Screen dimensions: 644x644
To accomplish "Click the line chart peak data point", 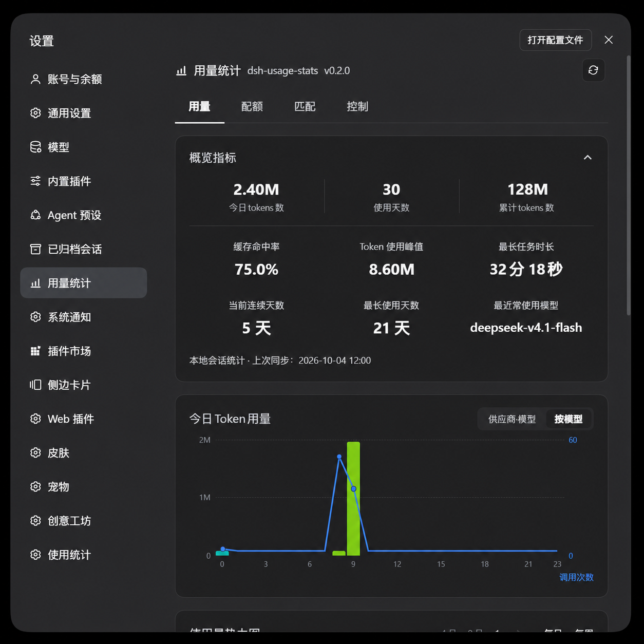I will click(339, 456).
